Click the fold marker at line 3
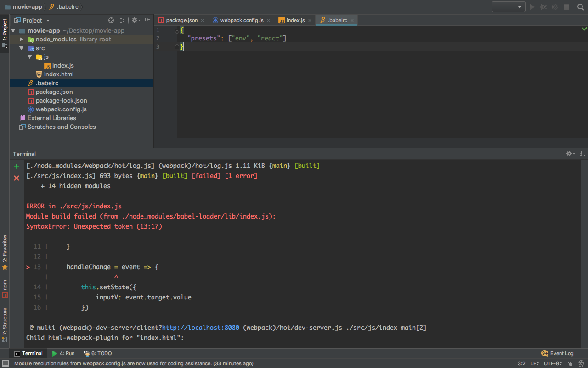 (177, 46)
